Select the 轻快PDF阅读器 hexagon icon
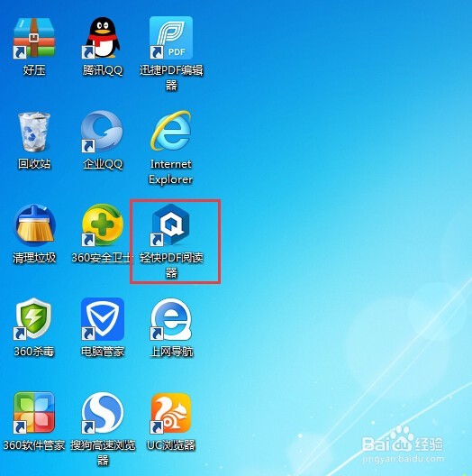 point(170,224)
